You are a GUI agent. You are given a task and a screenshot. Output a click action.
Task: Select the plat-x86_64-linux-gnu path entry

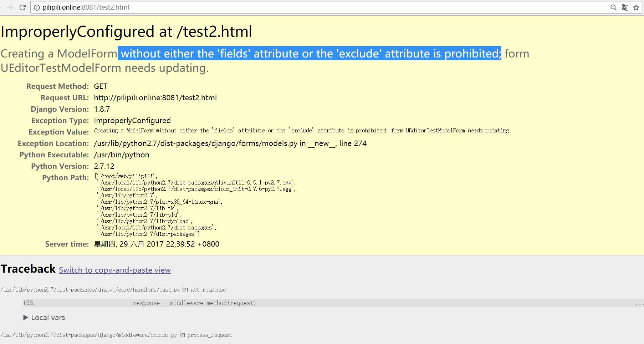click(159, 202)
